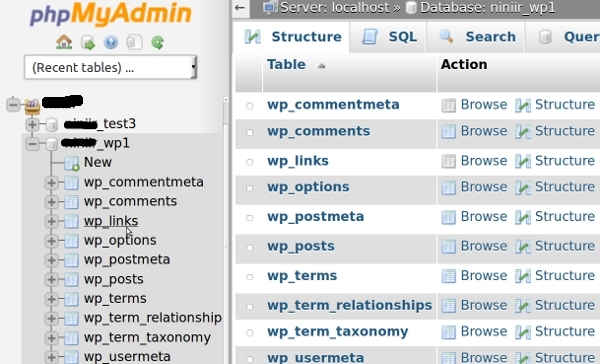The width and height of the screenshot is (600, 364).
Task: Check the wp_comments row checkbox
Action: pos(249,132)
